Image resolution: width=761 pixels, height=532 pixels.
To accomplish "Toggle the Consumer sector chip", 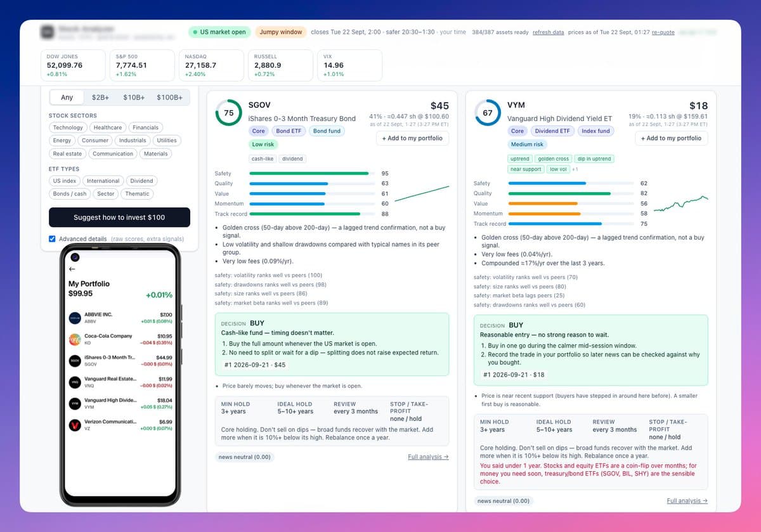I will coord(95,141).
